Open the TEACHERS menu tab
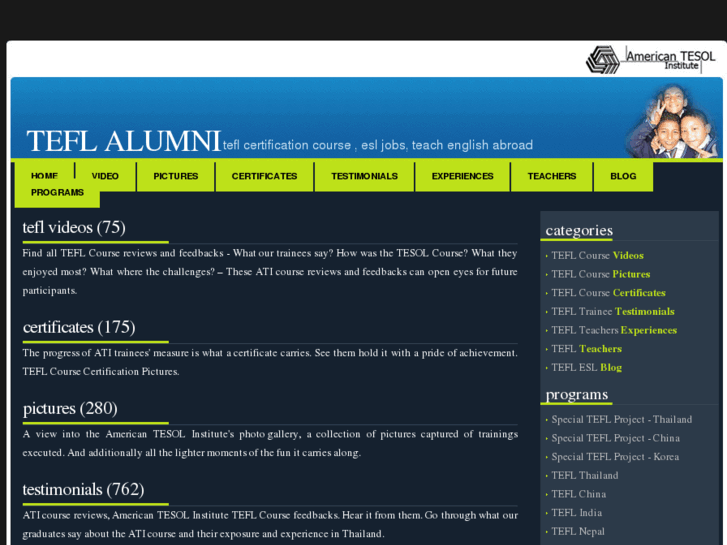The image size is (727, 545). pyautogui.click(x=552, y=176)
